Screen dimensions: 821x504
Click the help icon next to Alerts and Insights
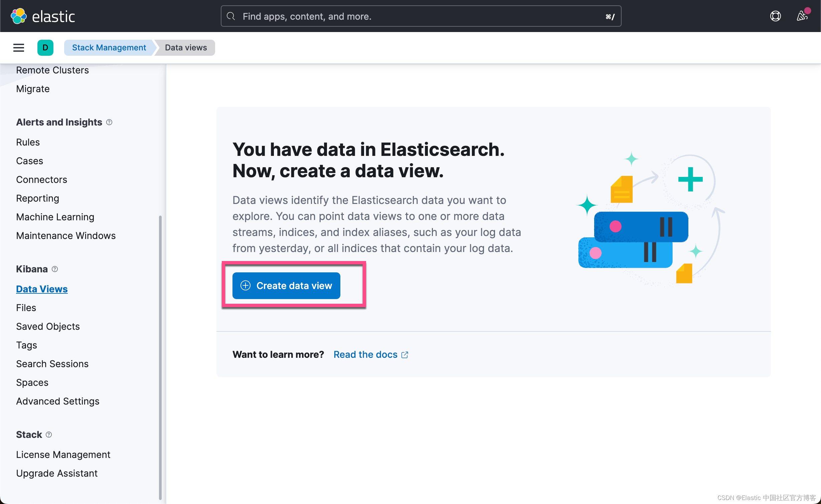[110, 122]
